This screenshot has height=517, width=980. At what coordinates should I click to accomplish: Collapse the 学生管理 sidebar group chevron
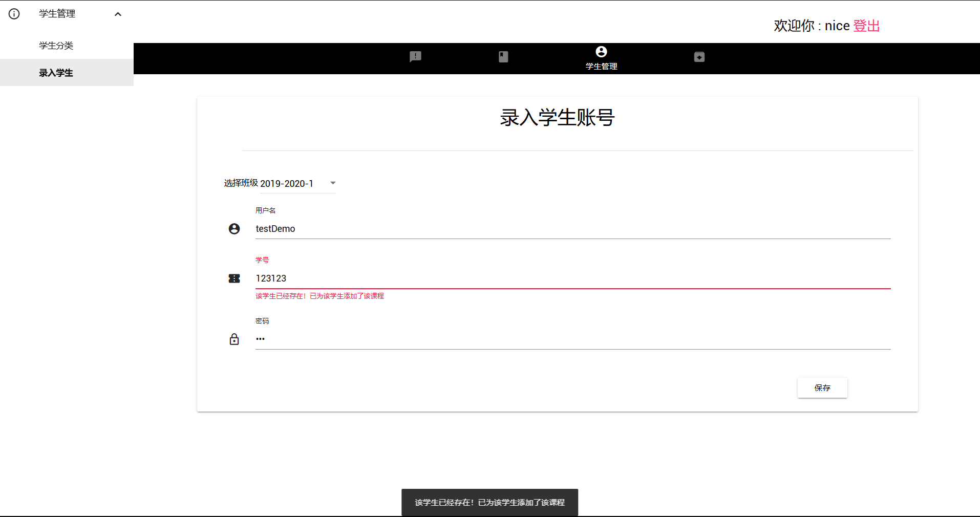tap(118, 14)
